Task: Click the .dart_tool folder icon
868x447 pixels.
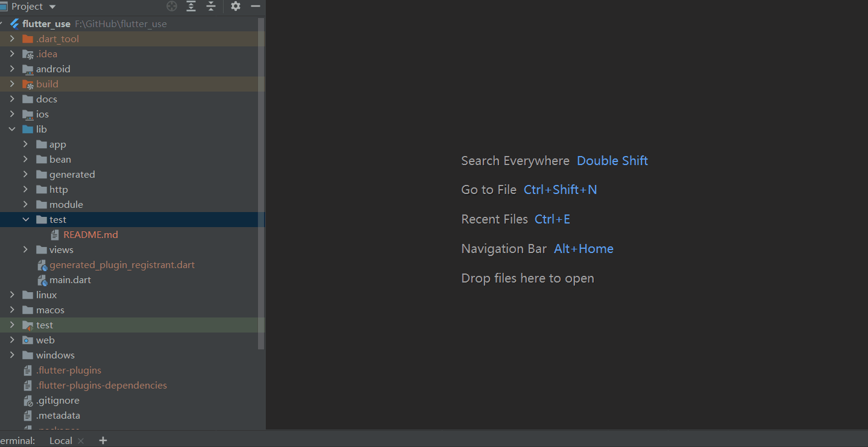Action: point(28,39)
